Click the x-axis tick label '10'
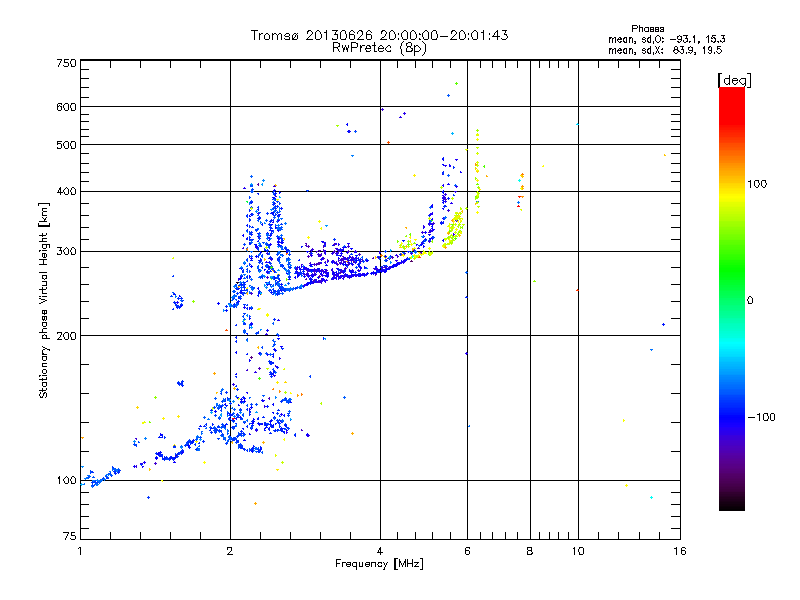Screen dimensions: 800x600 coord(578,551)
